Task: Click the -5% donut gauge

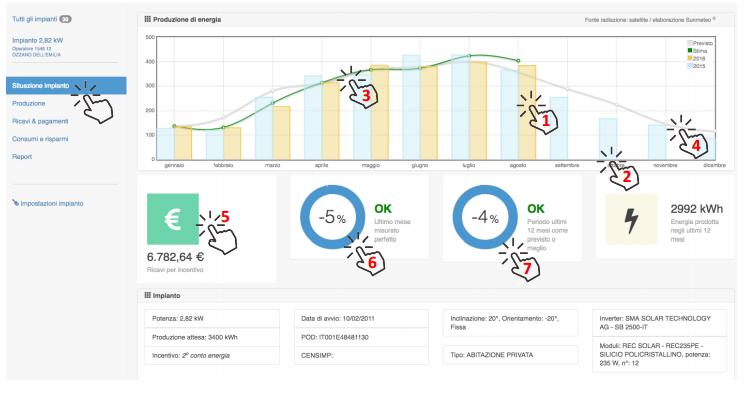Action: [x=332, y=217]
